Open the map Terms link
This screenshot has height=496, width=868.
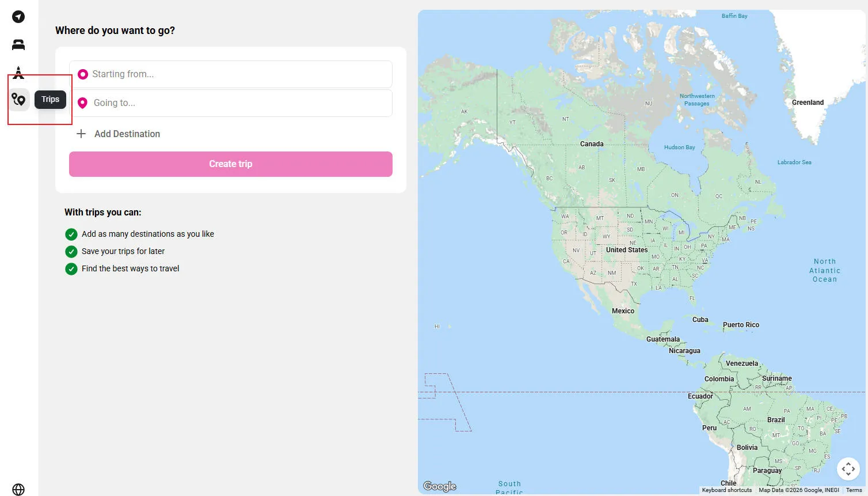tap(854, 490)
